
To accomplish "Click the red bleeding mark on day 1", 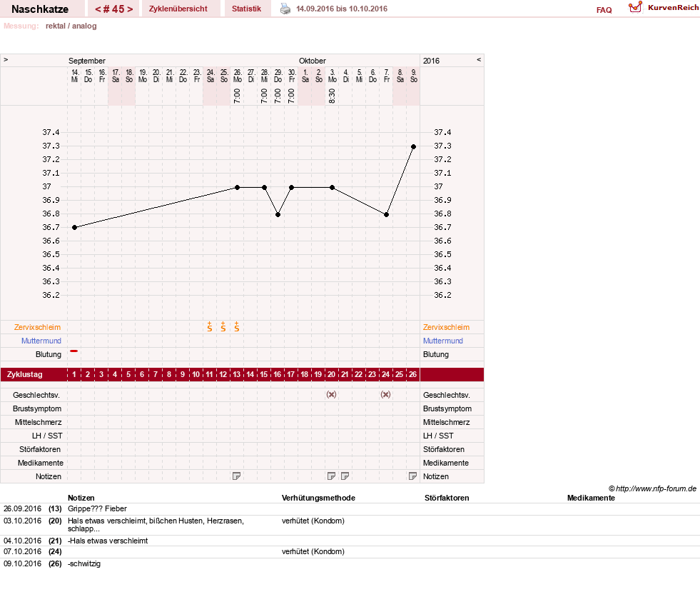I will pos(74,351).
